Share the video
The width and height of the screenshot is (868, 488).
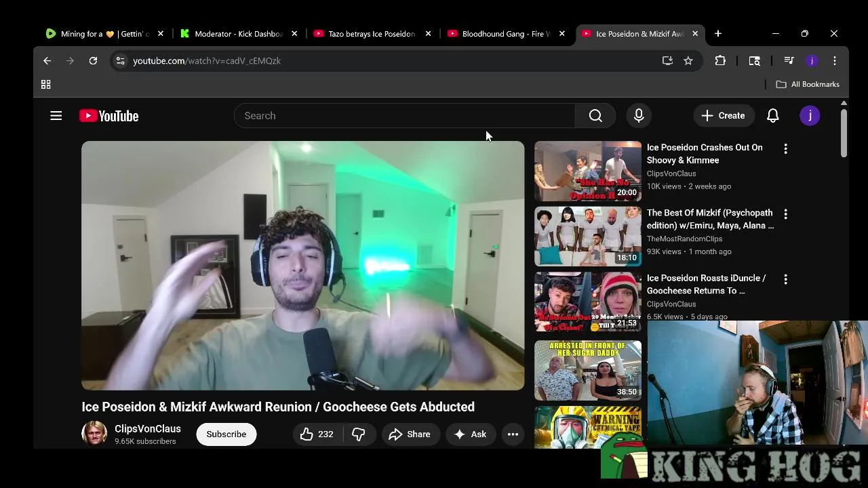pos(410,434)
